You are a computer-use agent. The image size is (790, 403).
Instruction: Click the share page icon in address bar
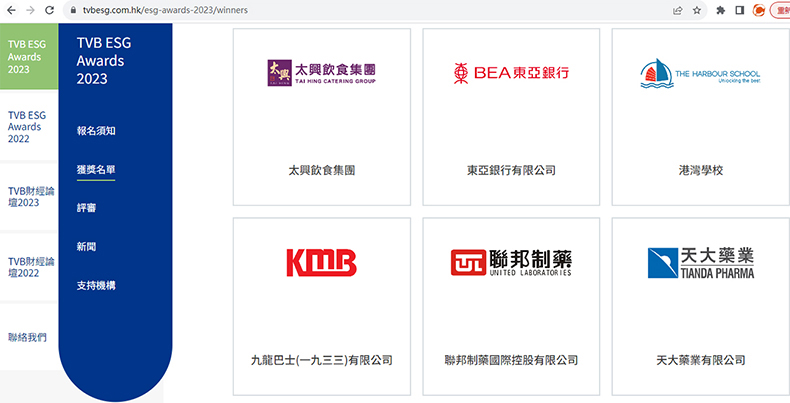click(x=679, y=10)
